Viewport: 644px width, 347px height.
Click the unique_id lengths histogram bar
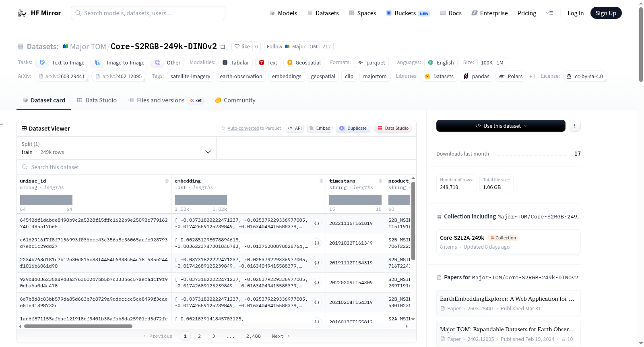[x=46, y=200]
